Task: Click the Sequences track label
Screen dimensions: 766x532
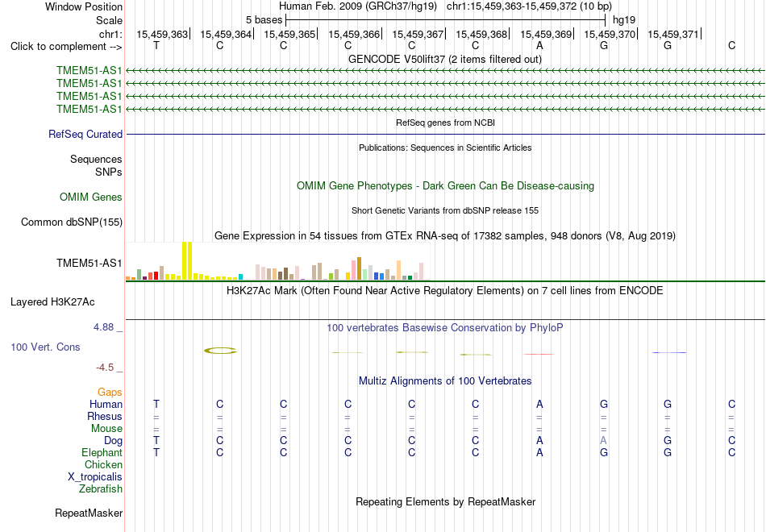Action: coord(96,160)
